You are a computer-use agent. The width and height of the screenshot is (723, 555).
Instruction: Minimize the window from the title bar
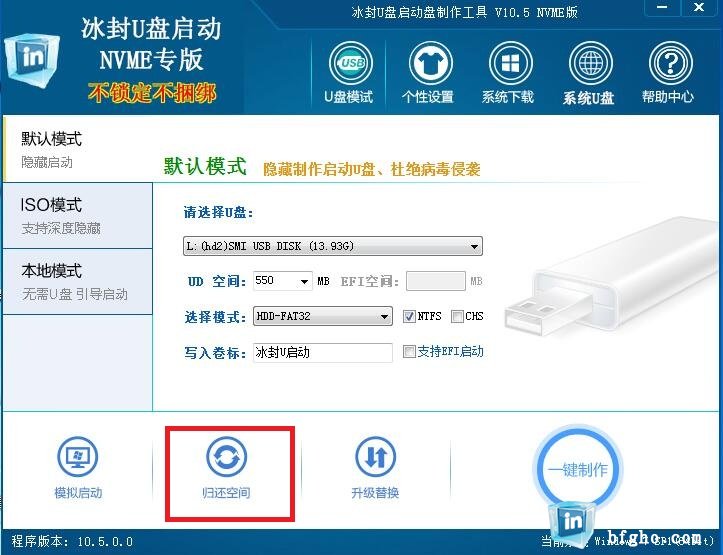pos(662,7)
